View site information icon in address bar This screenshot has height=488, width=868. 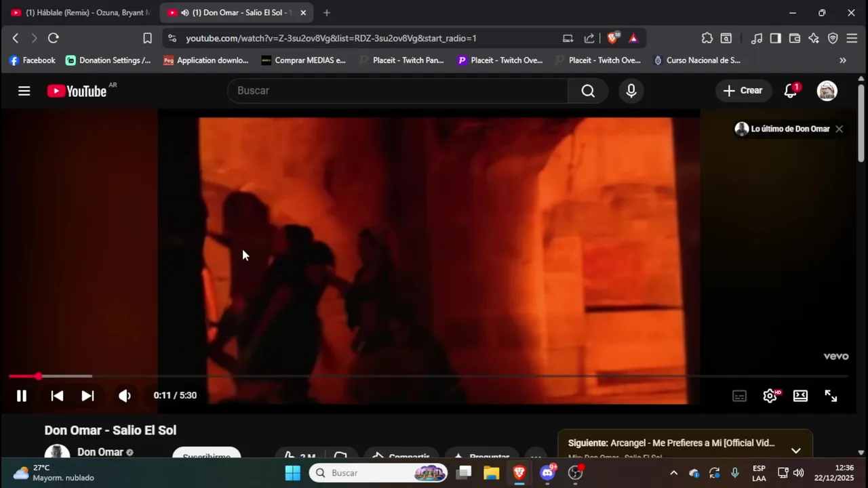tap(172, 39)
